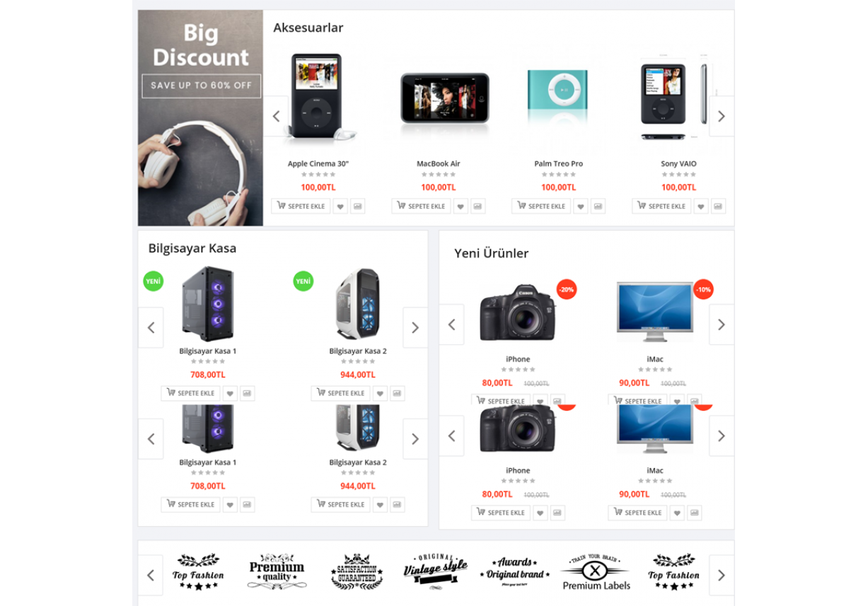Compare the top Bilgisayar Kasa 1 item
The height and width of the screenshot is (606, 868).
click(x=247, y=393)
